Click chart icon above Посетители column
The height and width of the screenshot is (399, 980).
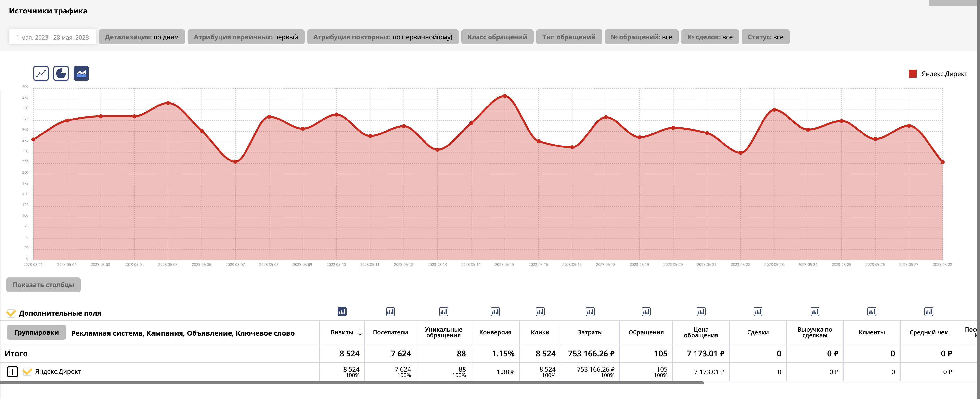[390, 312]
